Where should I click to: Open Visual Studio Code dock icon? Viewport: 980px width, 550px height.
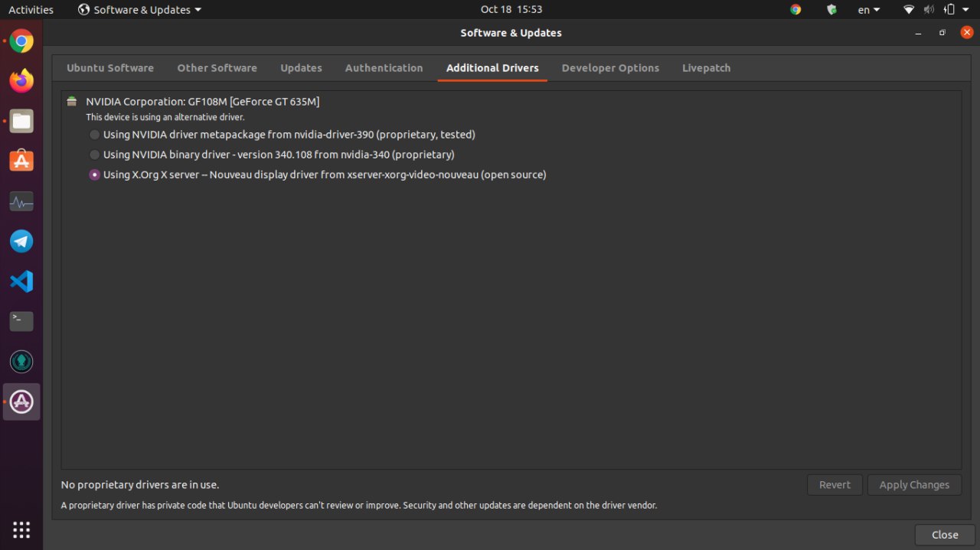point(21,282)
